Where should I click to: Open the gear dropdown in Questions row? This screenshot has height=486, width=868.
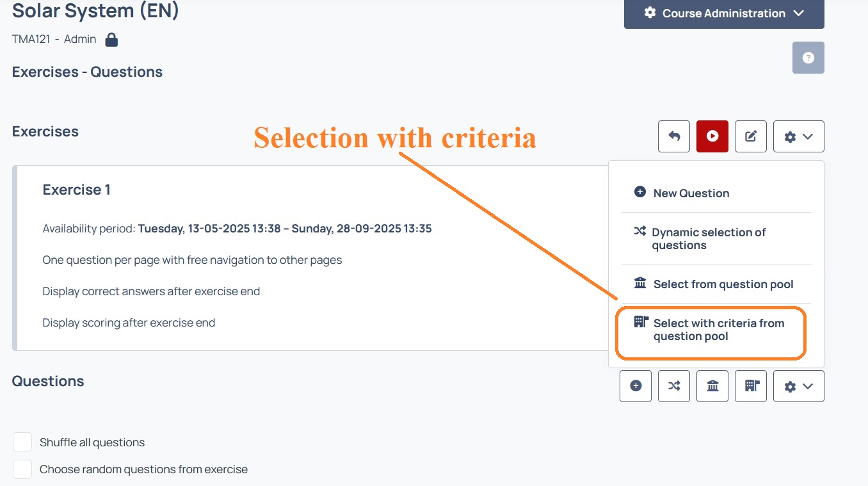coord(798,386)
